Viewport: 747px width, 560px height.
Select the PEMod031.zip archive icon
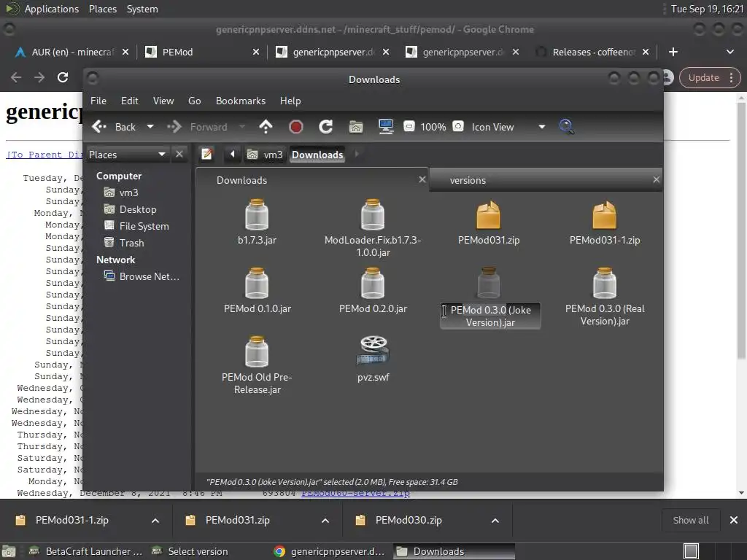488,215
